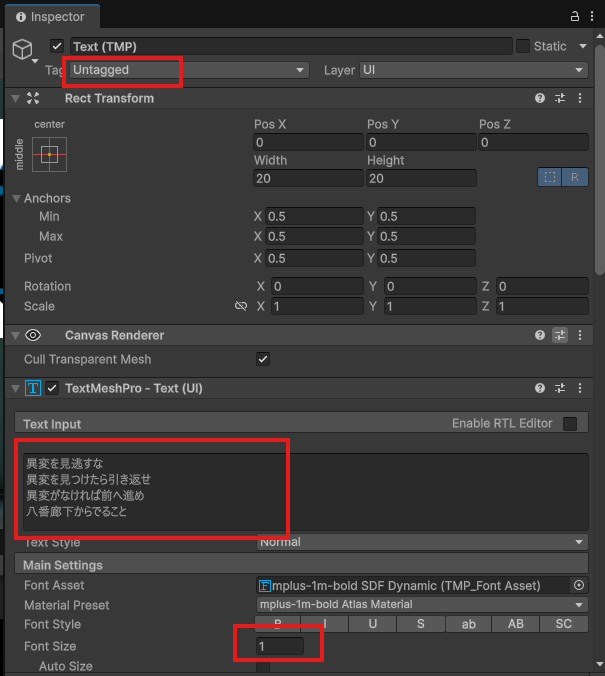Image resolution: width=605 pixels, height=676 pixels.
Task: Click the Inspector lock icon
Action: [575, 16]
